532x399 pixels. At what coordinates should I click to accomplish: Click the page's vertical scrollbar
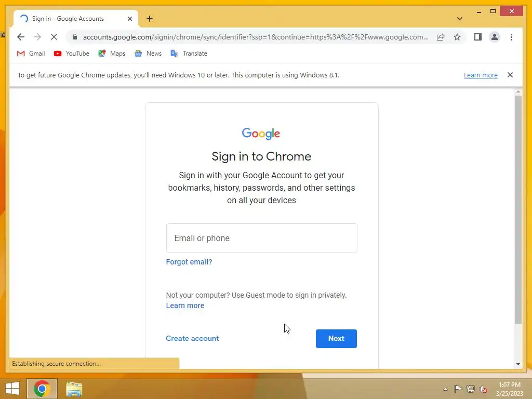point(518,210)
